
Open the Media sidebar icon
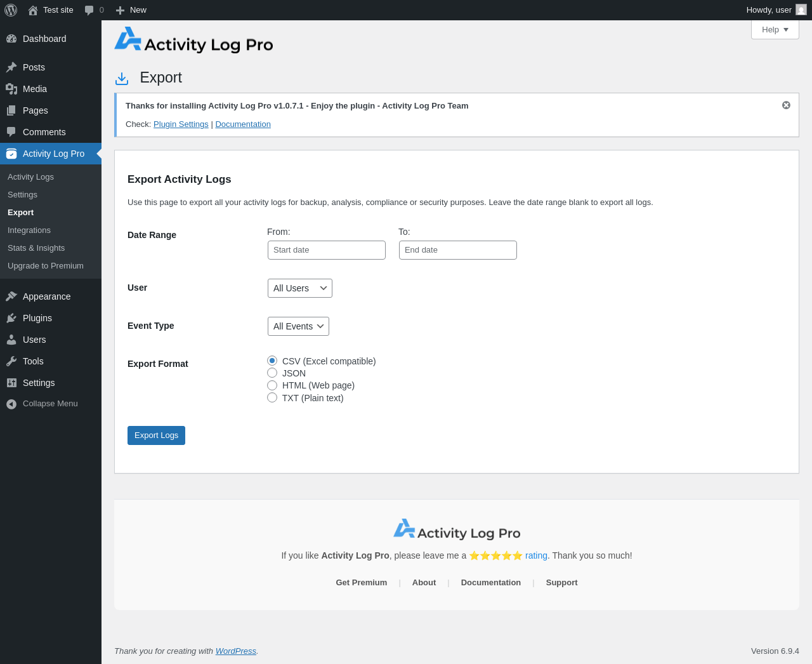coord(11,89)
